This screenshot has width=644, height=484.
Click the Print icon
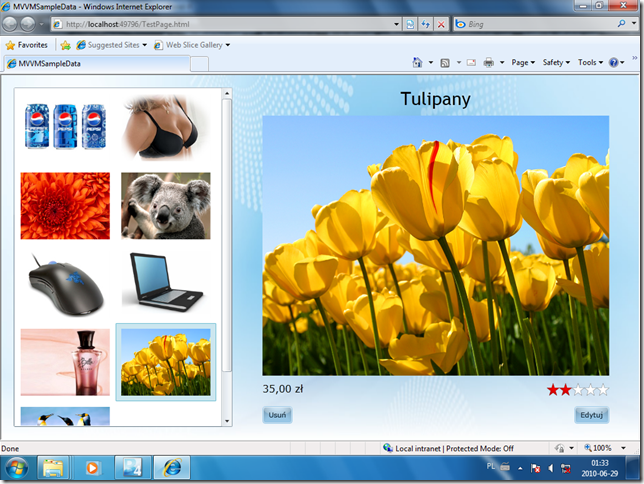coord(489,62)
